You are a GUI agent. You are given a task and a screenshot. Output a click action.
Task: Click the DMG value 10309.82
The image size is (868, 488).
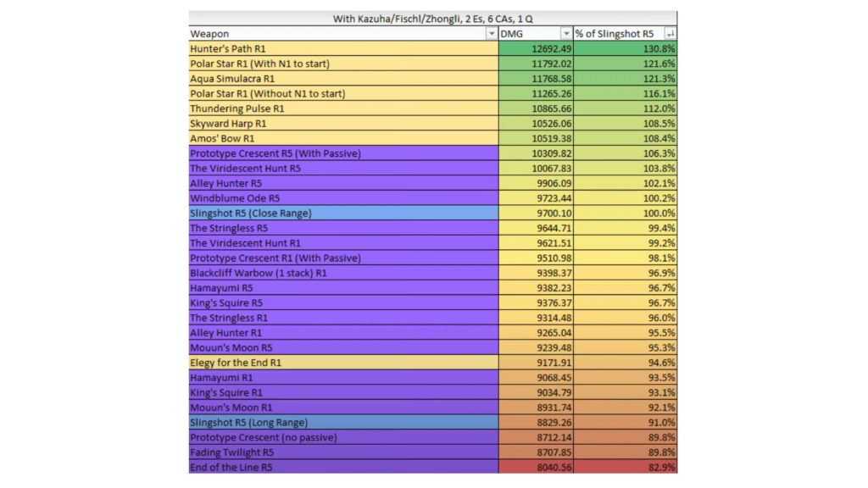pos(536,153)
